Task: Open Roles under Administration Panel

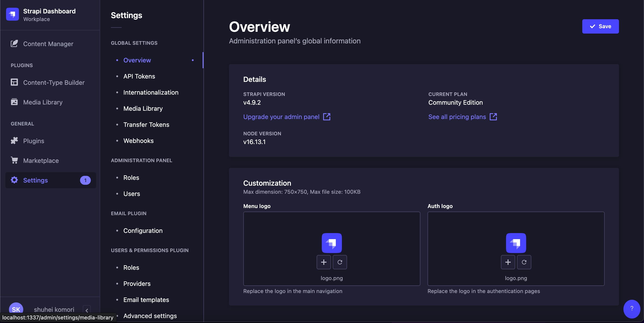Action: pyautogui.click(x=131, y=178)
